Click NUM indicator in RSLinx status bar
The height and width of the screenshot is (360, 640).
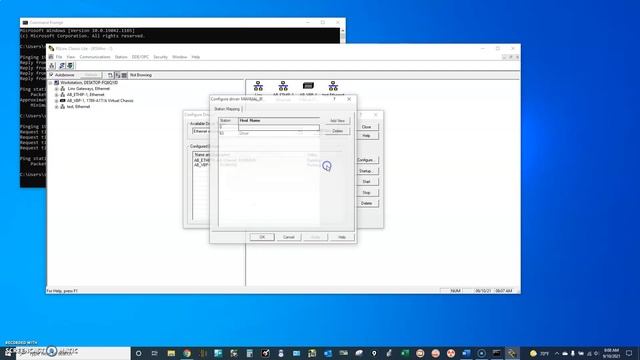pyautogui.click(x=456, y=291)
